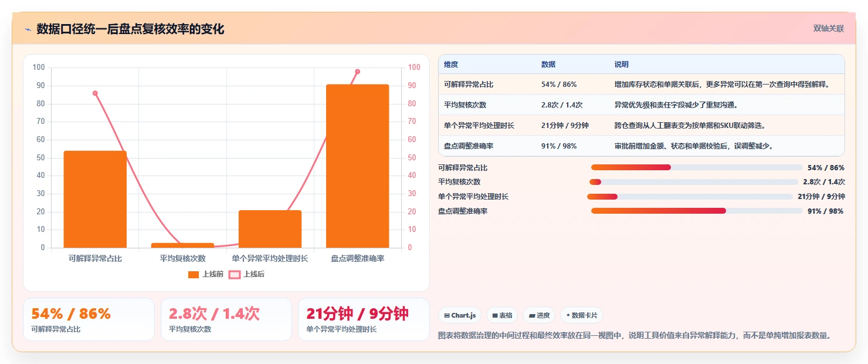Viewport: 868px width, 364px height.
Task: Click the 双轴关联 label in the header
Action: [x=828, y=29]
